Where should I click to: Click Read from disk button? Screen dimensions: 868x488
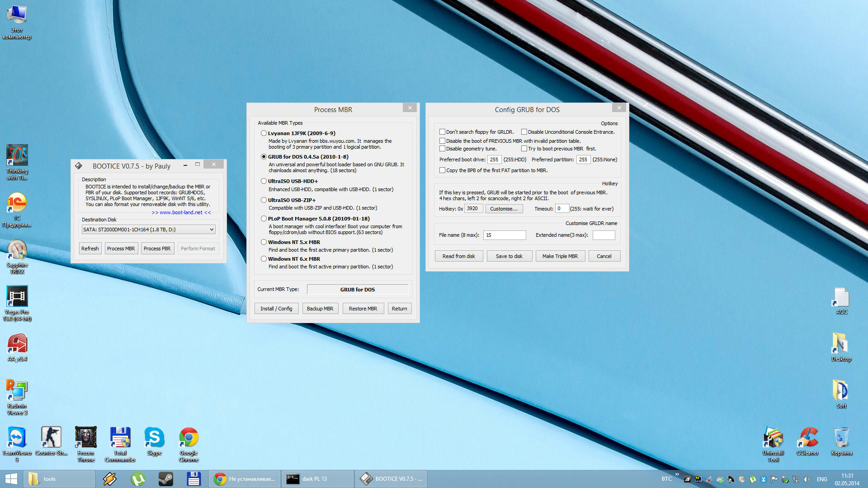[459, 256]
